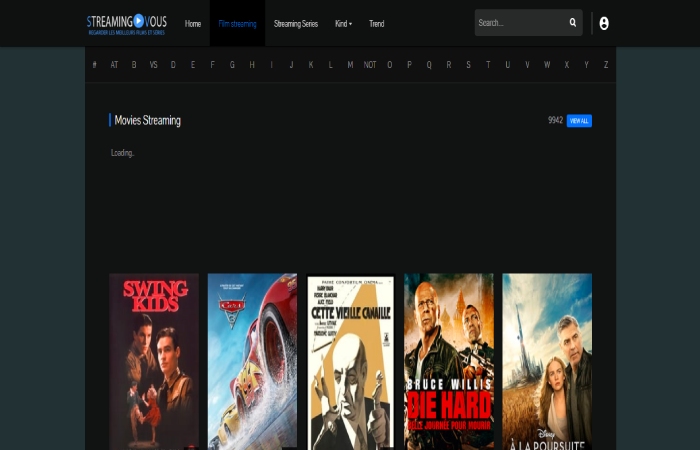The height and width of the screenshot is (450, 700).
Task: Open À la poursuite Disney poster
Action: 547,362
